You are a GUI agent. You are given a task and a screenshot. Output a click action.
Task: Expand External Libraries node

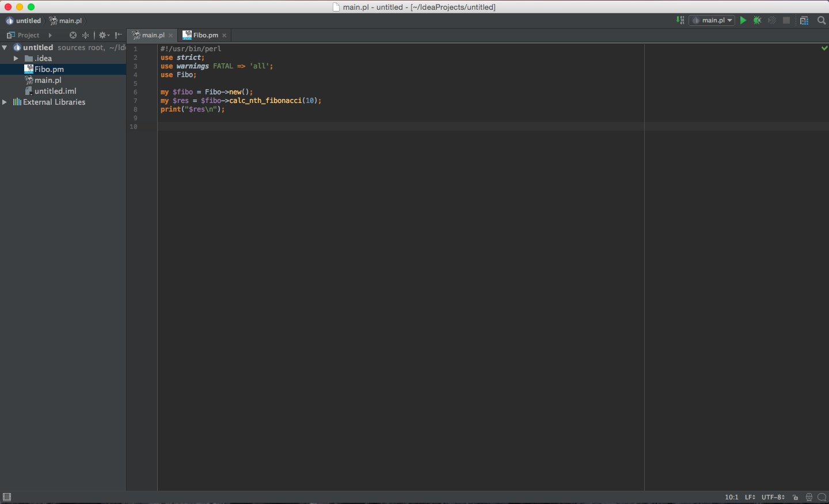coord(5,102)
